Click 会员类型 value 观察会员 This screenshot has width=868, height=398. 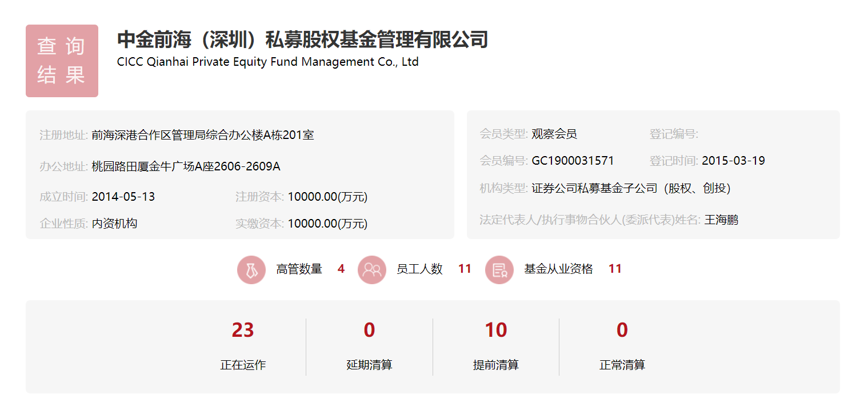pyautogui.click(x=554, y=134)
